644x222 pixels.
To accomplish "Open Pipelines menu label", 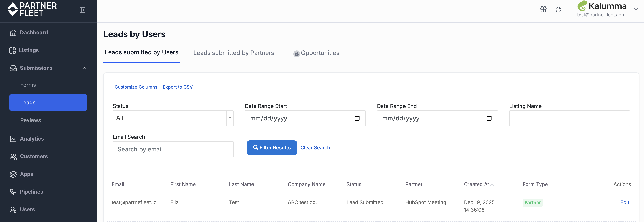I will tap(31, 192).
